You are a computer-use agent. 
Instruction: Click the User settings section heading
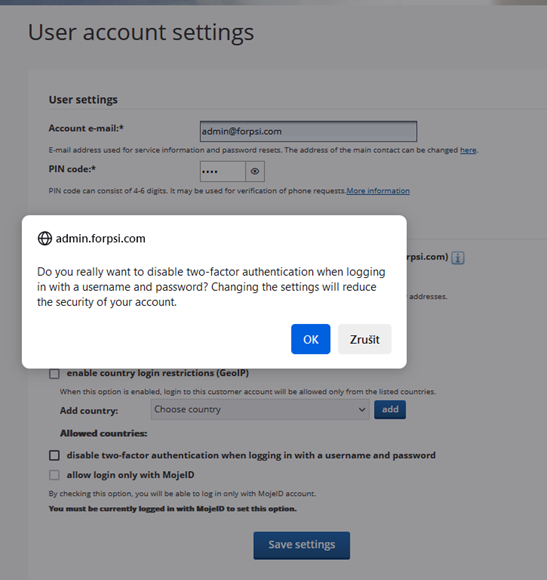pos(83,100)
